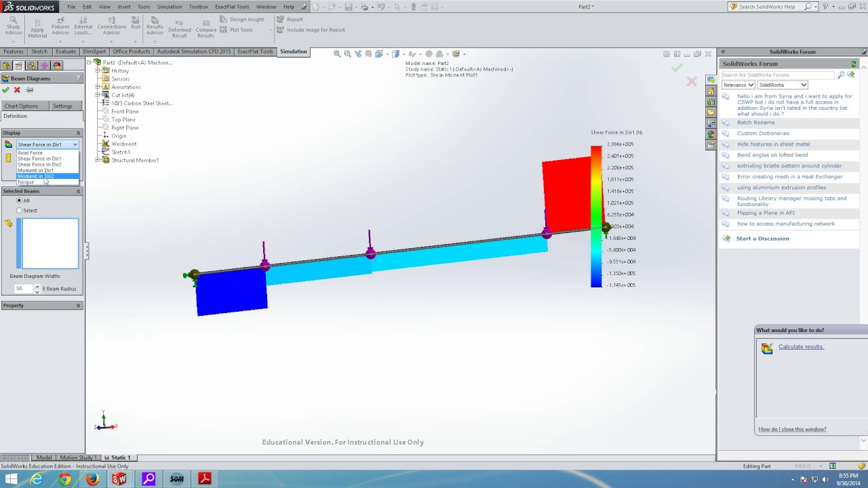Expand the History tree node
This screenshot has height=488, width=868.
click(x=98, y=70)
